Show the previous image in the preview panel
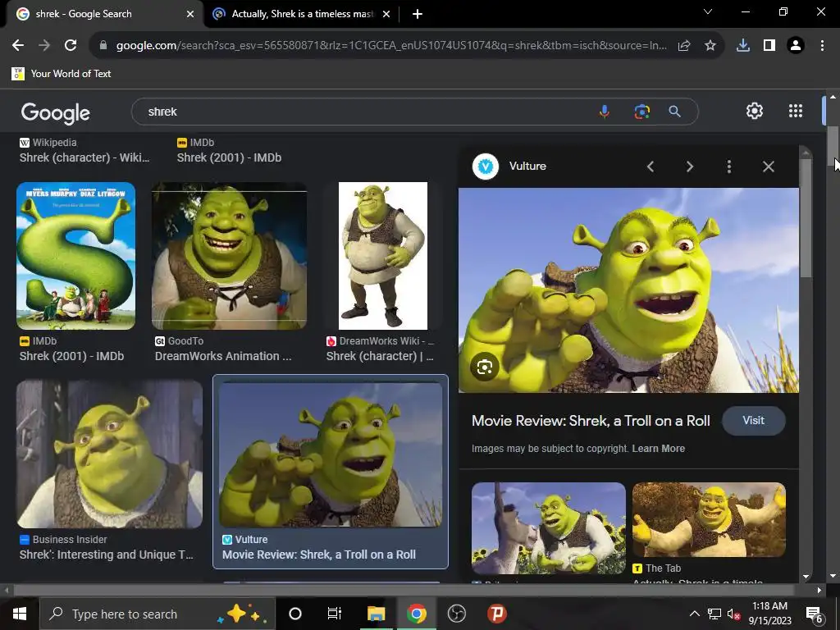This screenshot has width=840, height=630. point(651,167)
